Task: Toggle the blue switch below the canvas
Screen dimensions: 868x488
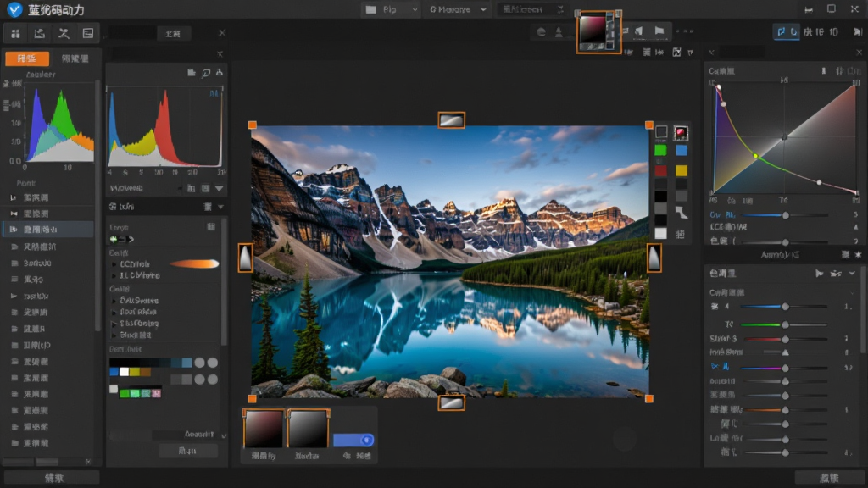Action: 353,440
